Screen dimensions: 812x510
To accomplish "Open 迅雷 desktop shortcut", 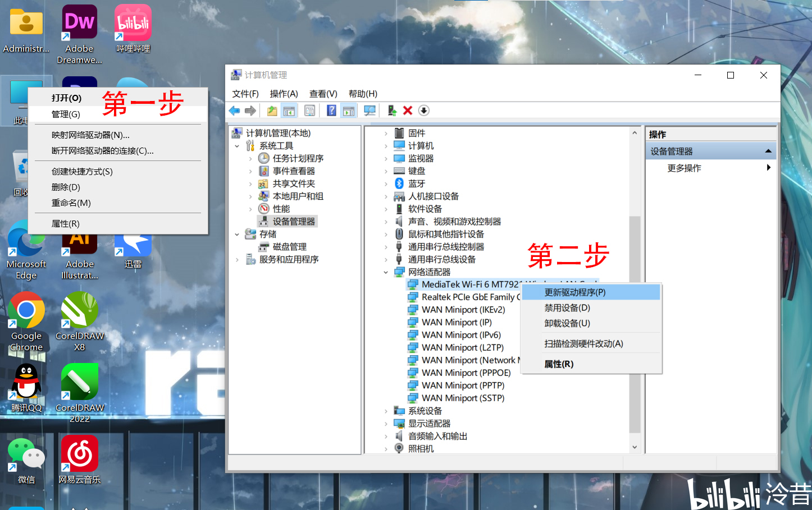I will tap(133, 250).
